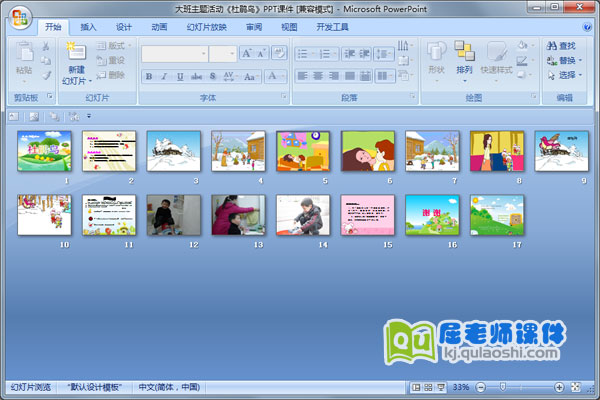Click the Zoom In plus button
This screenshot has width=600, height=400.
[559, 387]
